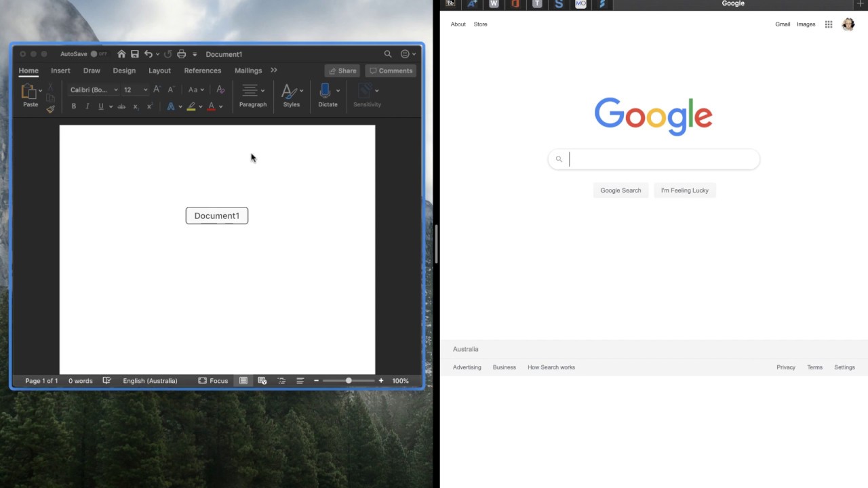
Task: Expand the Customize Quick Access Toolbar arrow
Action: coord(195,54)
